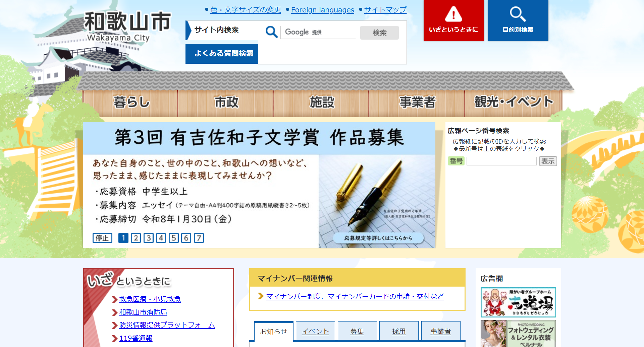Click the arrow icon before マイナンバー制度 link
This screenshot has height=347, width=644.
pos(261,296)
